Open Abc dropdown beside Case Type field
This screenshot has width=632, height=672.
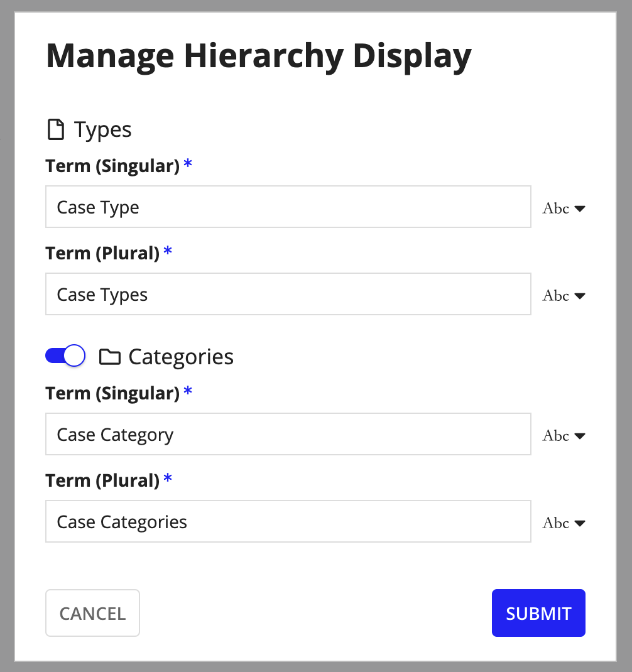tap(564, 209)
